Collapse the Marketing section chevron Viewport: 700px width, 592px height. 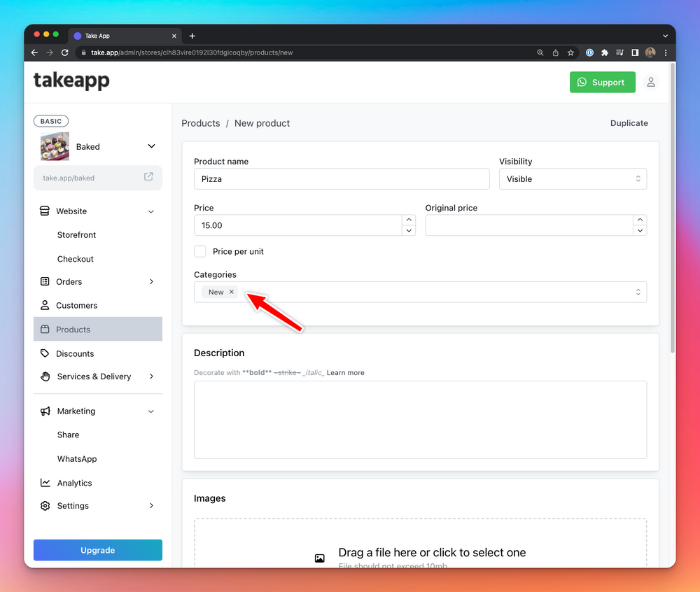(151, 411)
